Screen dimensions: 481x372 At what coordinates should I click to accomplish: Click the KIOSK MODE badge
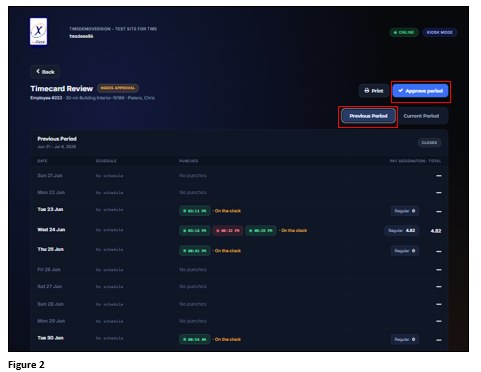440,32
